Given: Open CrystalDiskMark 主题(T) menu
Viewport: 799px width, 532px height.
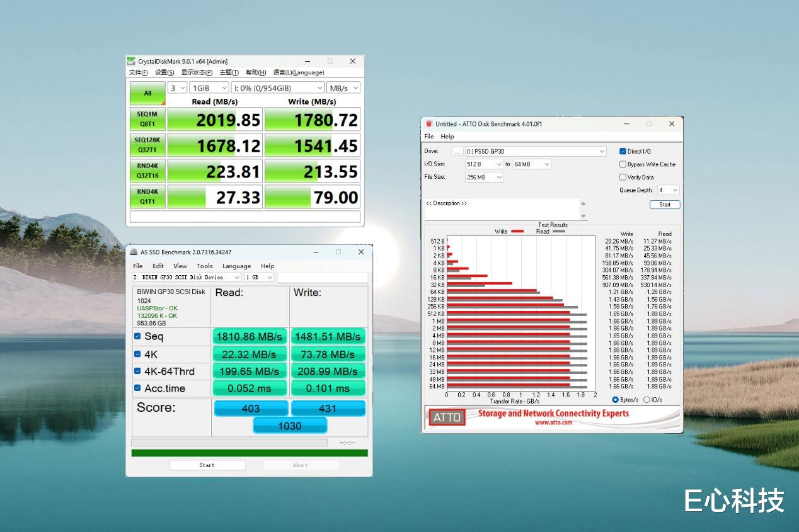Looking at the screenshot, I should (229, 72).
